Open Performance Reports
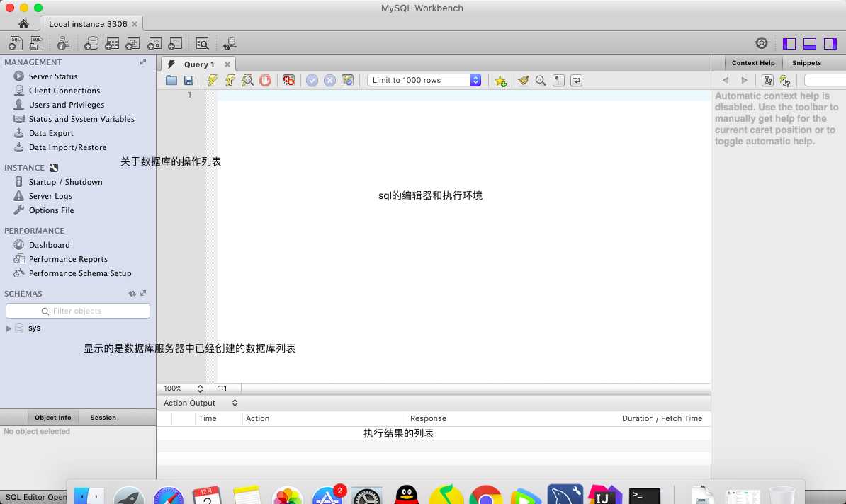Viewport: 846px width, 504px height. [x=68, y=259]
